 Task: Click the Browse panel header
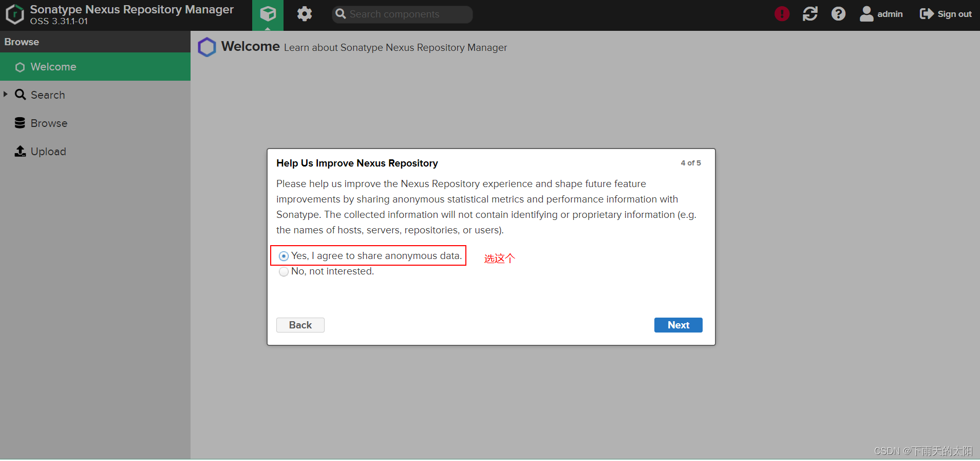tap(95, 42)
